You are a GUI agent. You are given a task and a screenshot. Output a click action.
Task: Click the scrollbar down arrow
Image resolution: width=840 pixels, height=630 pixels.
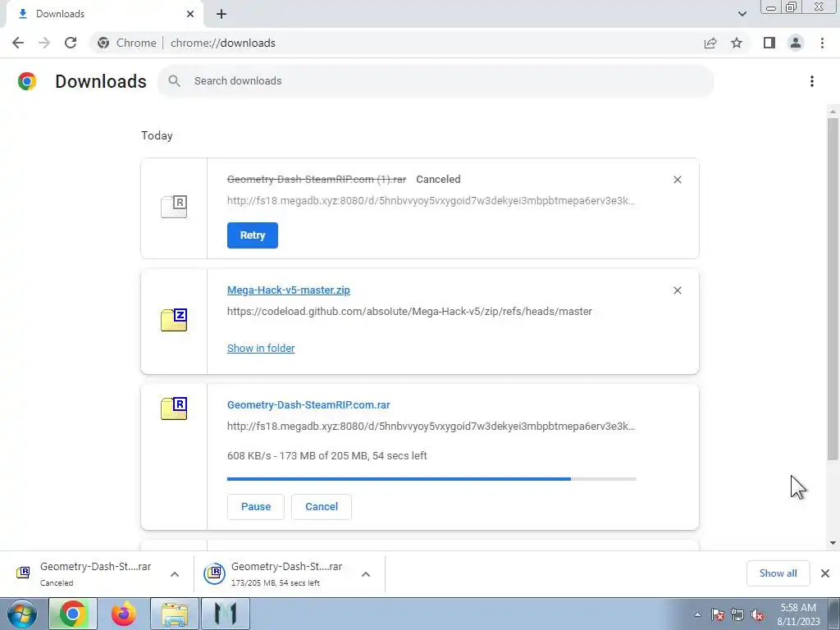tap(833, 543)
